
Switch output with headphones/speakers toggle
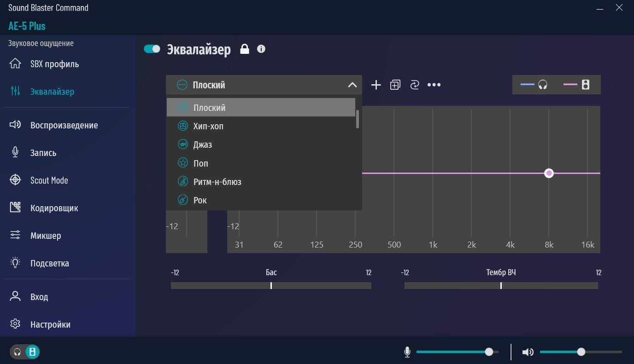(25, 352)
